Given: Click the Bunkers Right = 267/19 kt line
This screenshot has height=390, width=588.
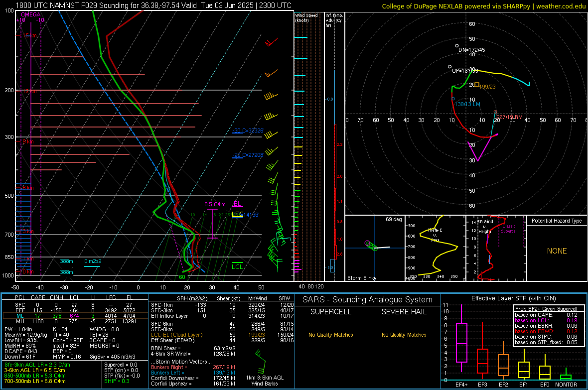Looking at the screenshot, I should pyautogui.click(x=193, y=367).
